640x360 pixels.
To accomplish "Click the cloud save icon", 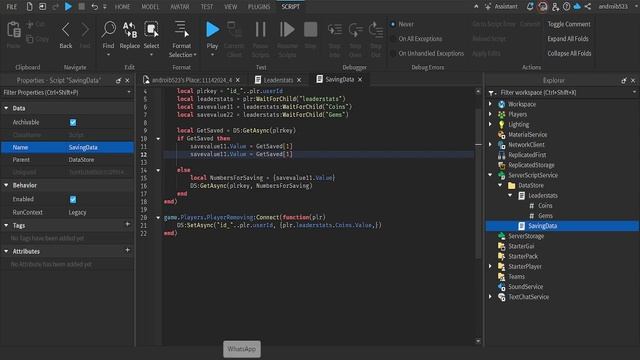I will (x=577, y=7).
